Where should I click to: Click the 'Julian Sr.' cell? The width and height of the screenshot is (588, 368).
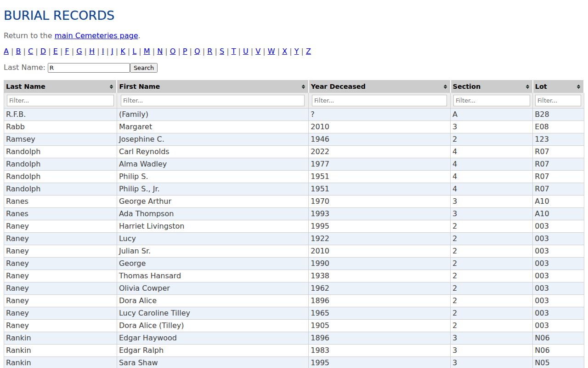coord(213,251)
